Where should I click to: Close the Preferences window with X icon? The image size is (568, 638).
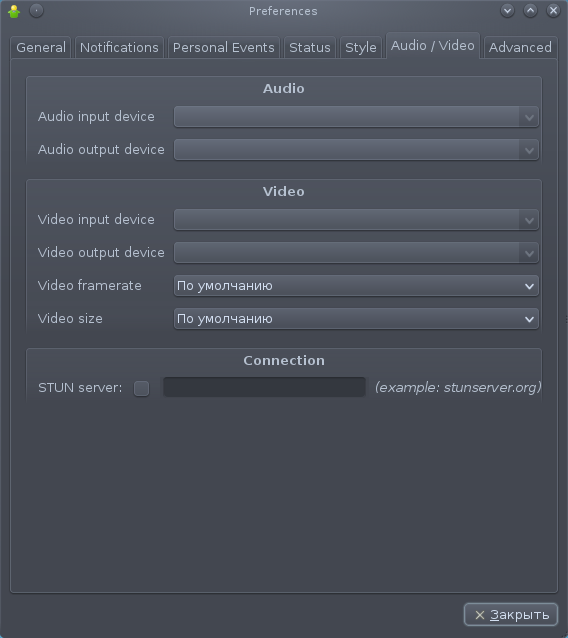(x=553, y=11)
